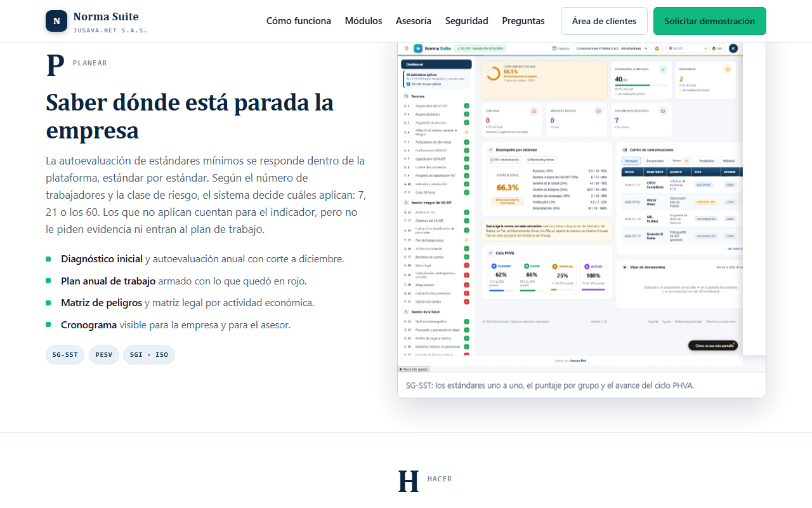Click the Política de privacidad footer link
Viewport: 812px width, 508px height.
tap(687, 321)
